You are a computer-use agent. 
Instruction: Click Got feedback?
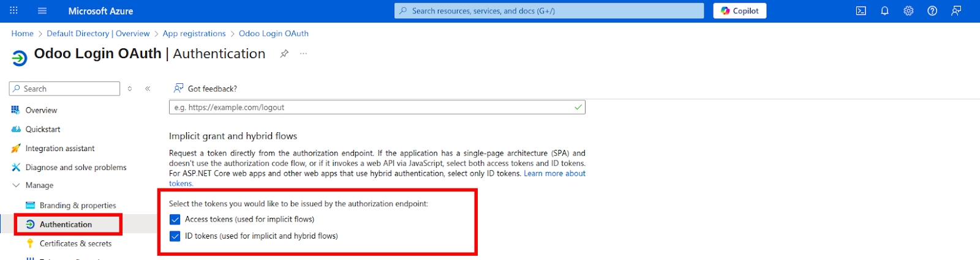[x=212, y=89]
